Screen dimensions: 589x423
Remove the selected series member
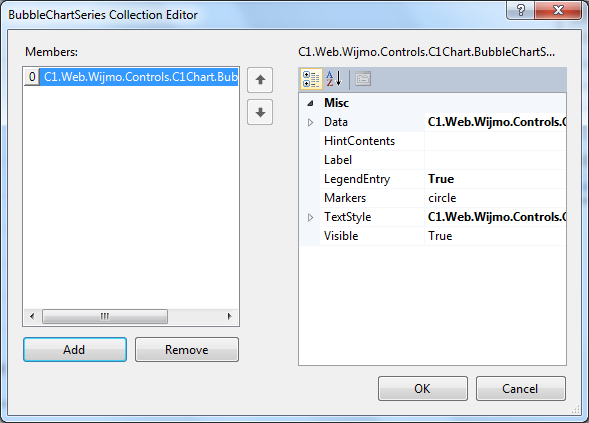click(187, 349)
